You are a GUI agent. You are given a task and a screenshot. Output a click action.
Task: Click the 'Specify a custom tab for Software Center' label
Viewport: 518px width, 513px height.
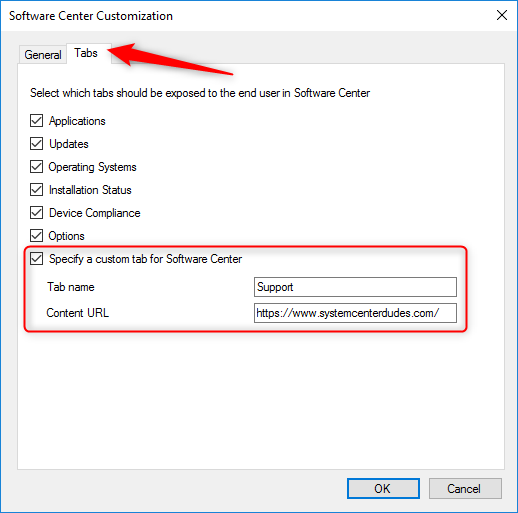point(145,259)
